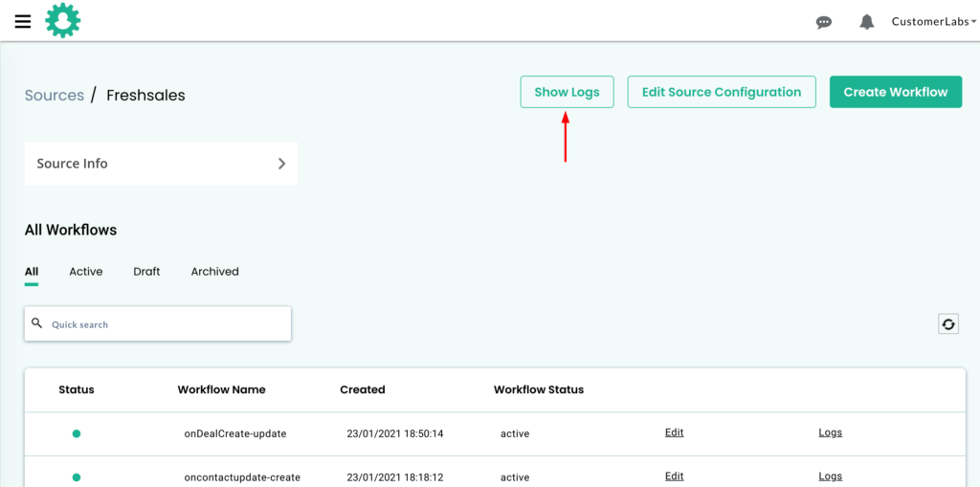Screen dimensions: 980x487
Task: Open the chat messages icon
Action: (824, 23)
